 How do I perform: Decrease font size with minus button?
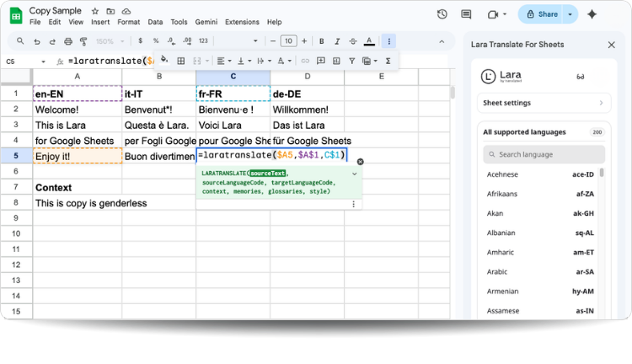(x=273, y=40)
